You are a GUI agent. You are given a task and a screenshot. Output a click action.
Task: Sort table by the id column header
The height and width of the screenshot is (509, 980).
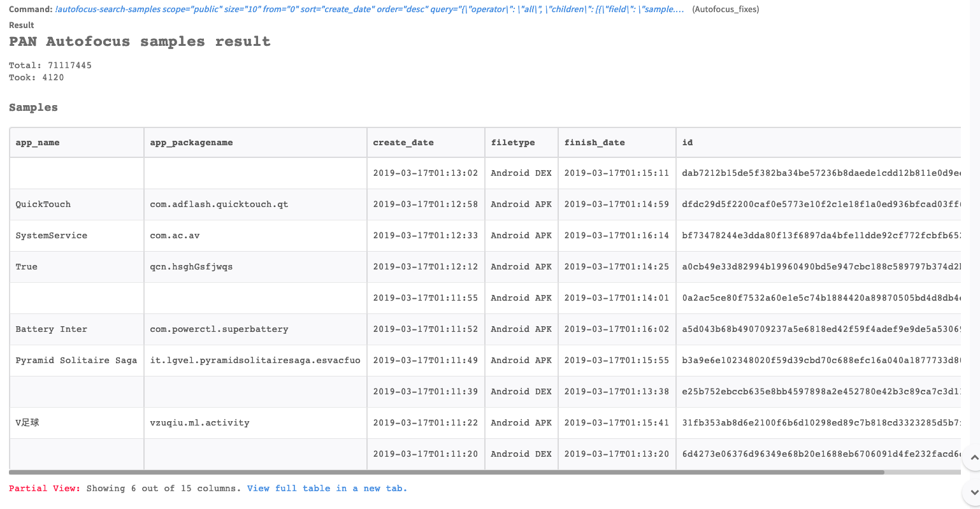pyautogui.click(x=687, y=142)
